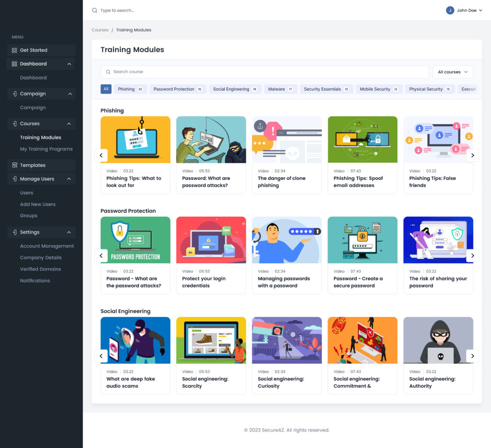The image size is (491, 448).
Task: Click the magnifier icon in Search course field
Action: (x=108, y=72)
